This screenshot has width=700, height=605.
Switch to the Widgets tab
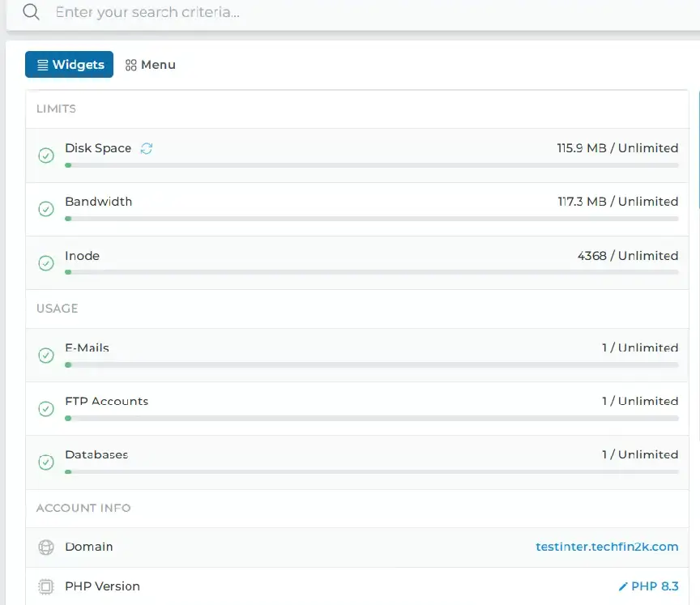coord(69,64)
